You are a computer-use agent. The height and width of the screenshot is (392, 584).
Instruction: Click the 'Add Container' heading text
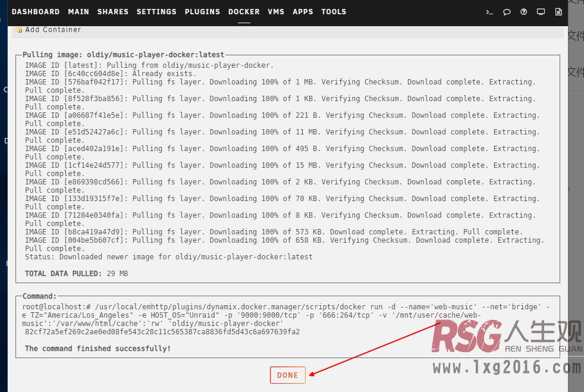pos(53,30)
